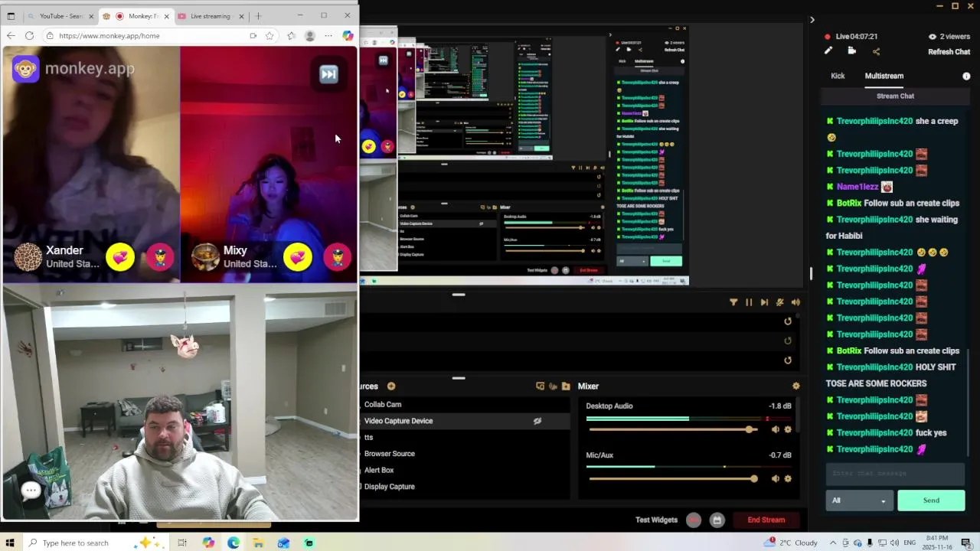Share the stream link
980x551 pixels.
click(x=876, y=51)
